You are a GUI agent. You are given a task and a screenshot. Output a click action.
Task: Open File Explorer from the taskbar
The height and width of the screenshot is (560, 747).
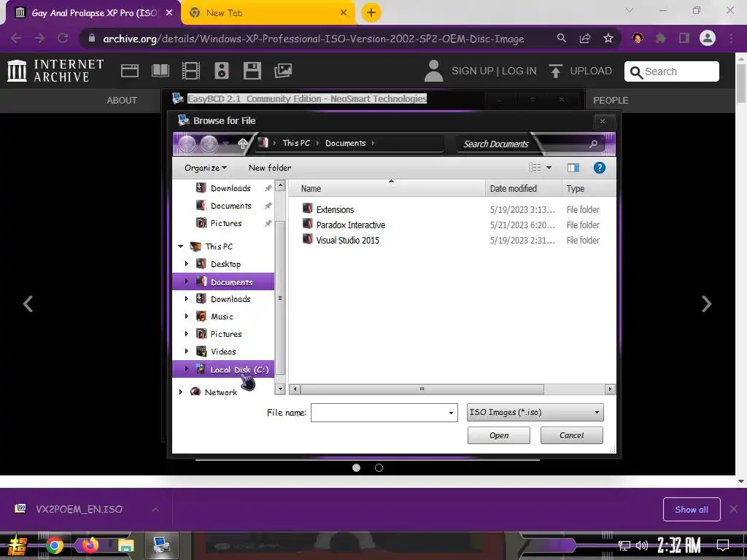coord(125,545)
